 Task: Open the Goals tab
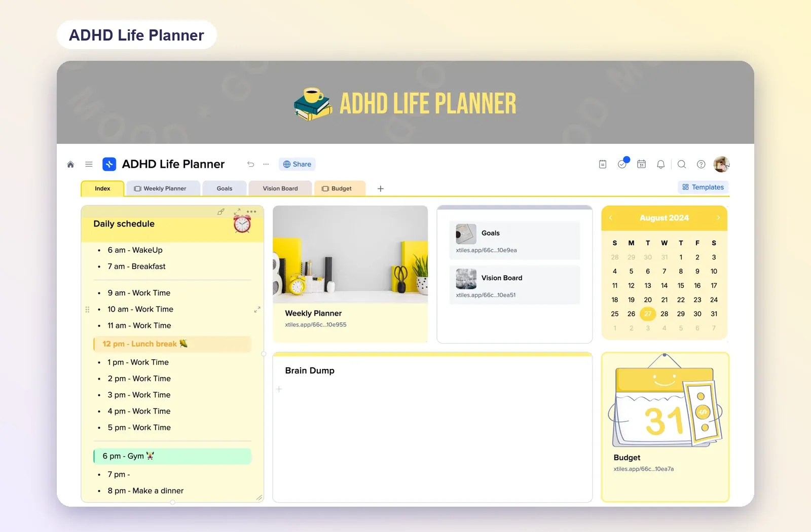coord(225,188)
